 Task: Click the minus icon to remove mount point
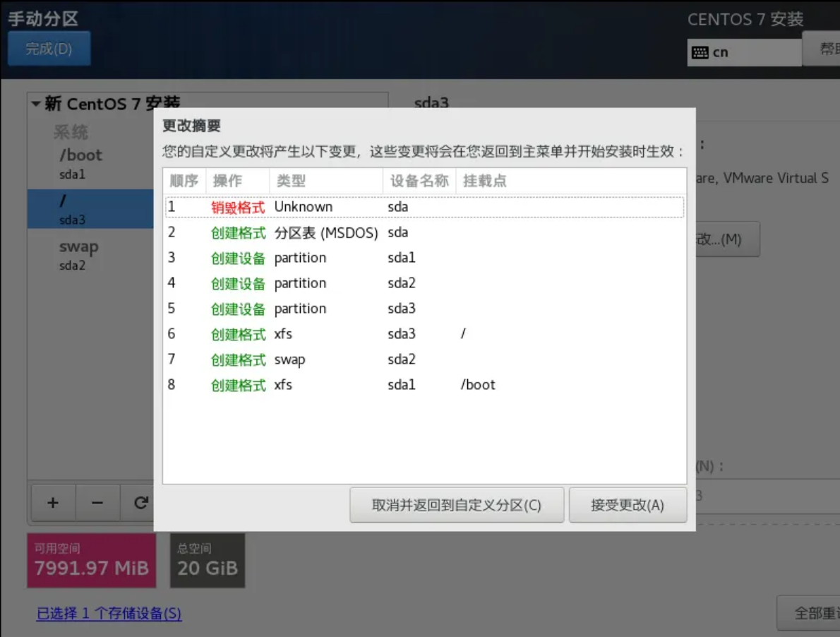(x=97, y=503)
